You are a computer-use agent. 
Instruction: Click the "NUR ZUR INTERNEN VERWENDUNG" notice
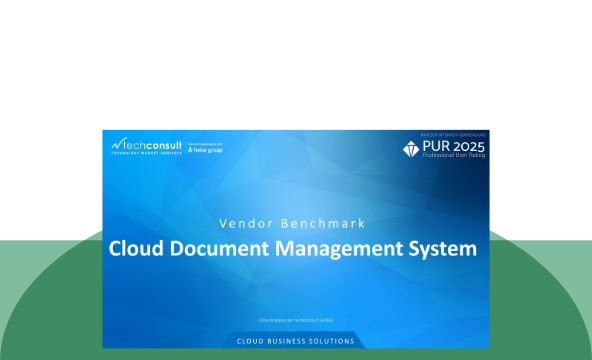(453, 135)
